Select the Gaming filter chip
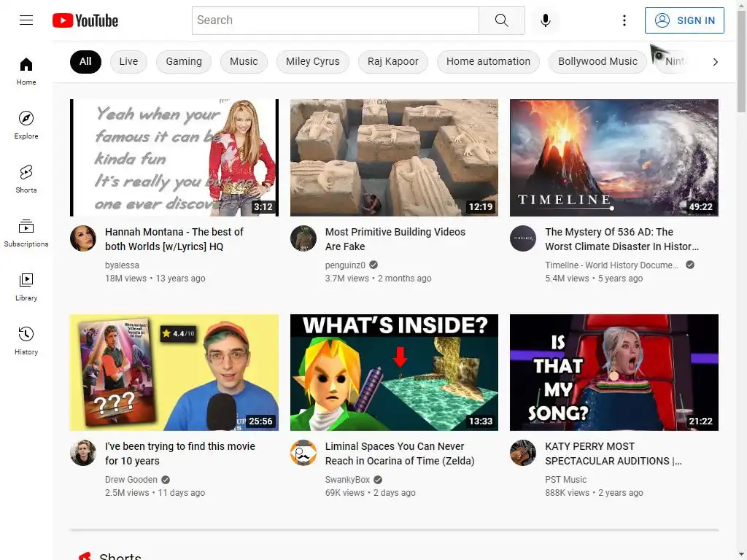 [x=184, y=62]
